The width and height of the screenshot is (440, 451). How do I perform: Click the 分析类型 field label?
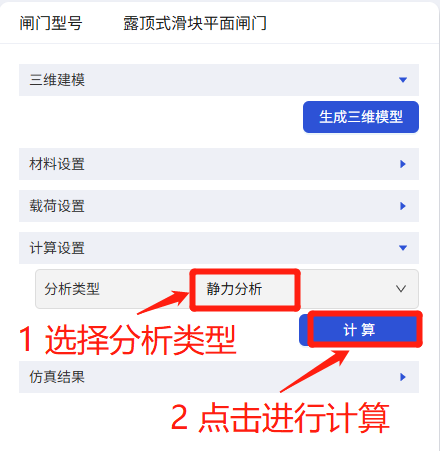pyautogui.click(x=72, y=289)
